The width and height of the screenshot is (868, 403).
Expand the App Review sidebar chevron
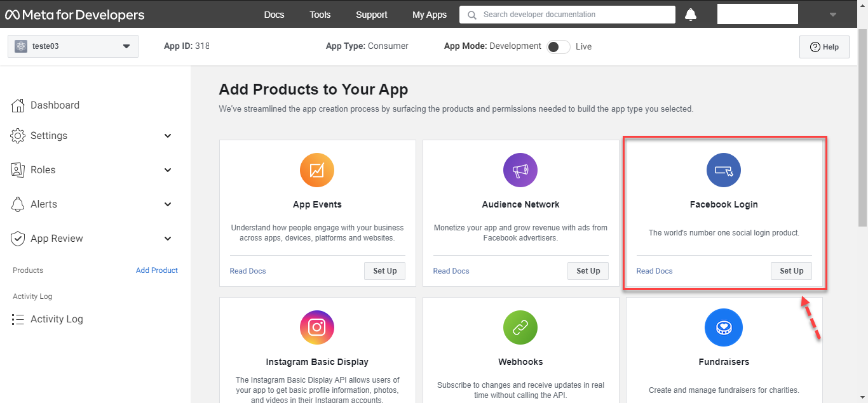[x=168, y=239]
